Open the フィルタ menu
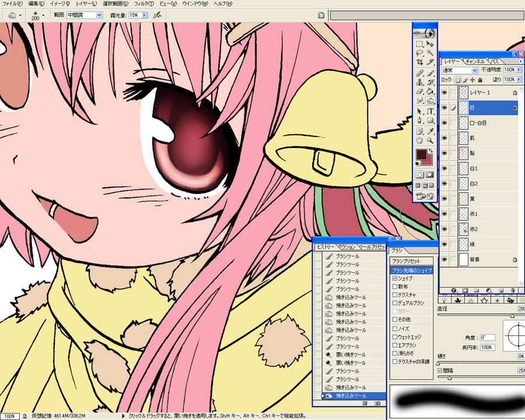The image size is (525, 420). coord(143,3)
